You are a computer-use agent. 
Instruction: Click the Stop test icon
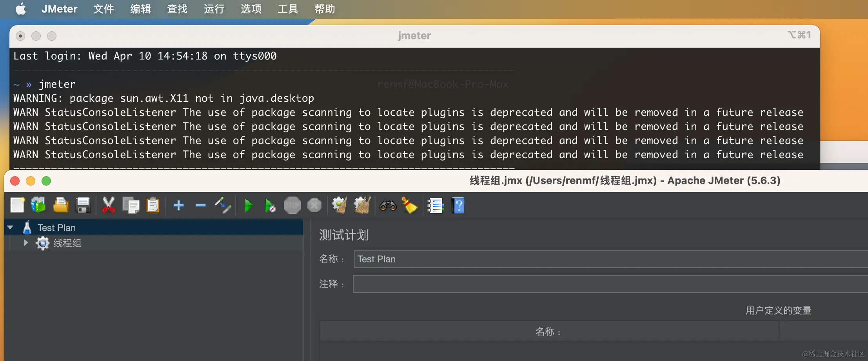(292, 205)
